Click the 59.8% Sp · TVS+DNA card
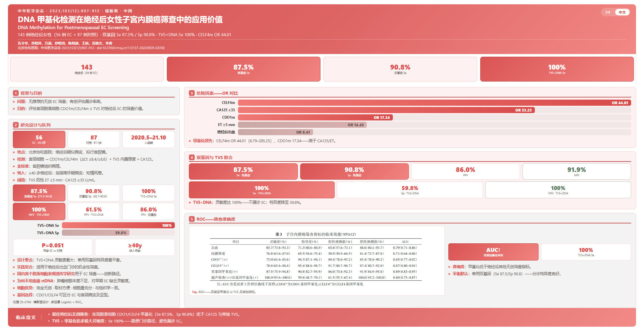This screenshot has width=644, height=331. click(x=410, y=190)
